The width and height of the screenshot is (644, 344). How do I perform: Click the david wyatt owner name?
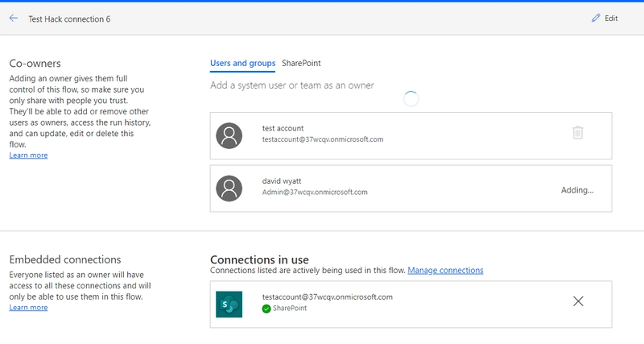pos(285,181)
